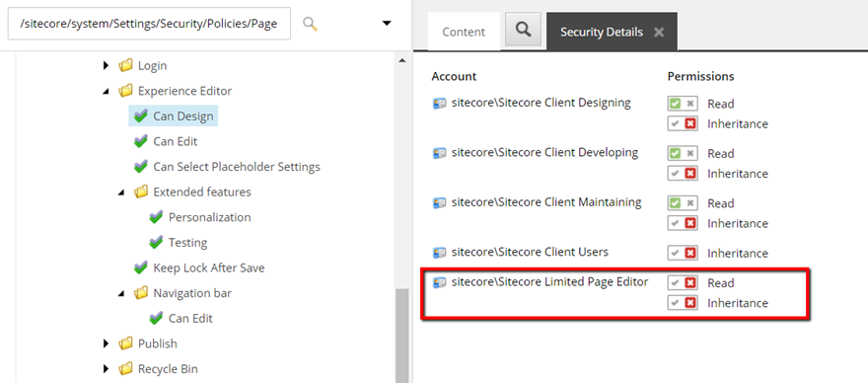Select the Login tree item

pyautogui.click(x=152, y=65)
